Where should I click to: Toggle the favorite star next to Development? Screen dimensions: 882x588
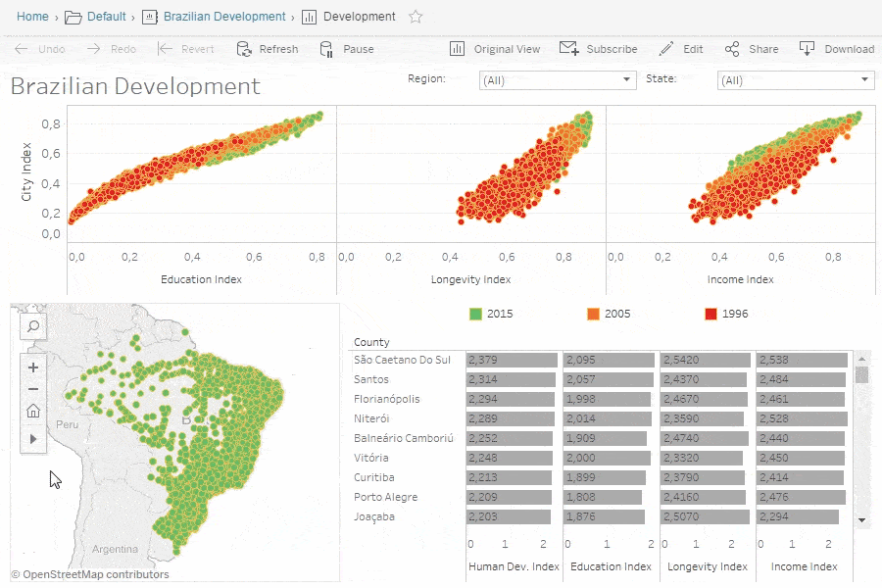point(415,16)
